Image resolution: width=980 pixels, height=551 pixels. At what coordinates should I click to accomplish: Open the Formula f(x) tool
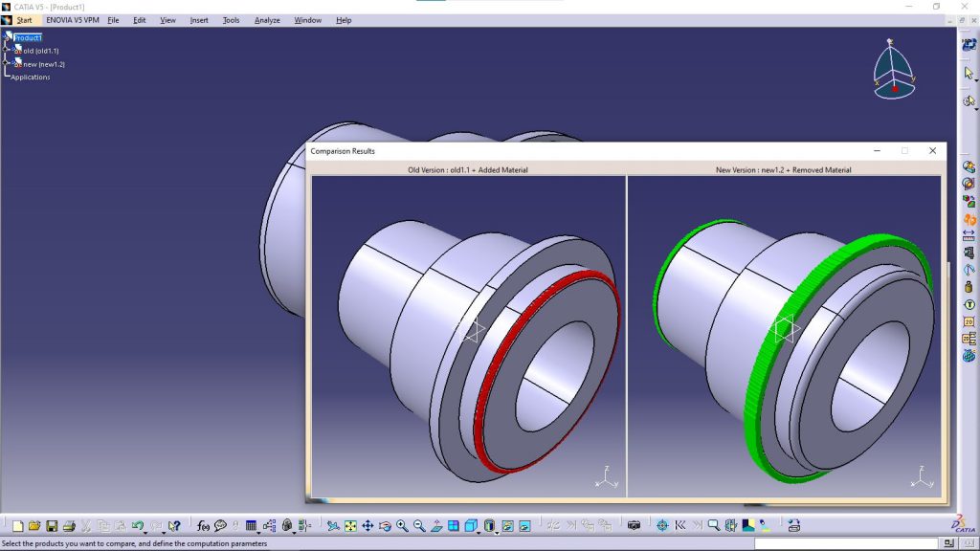203,526
